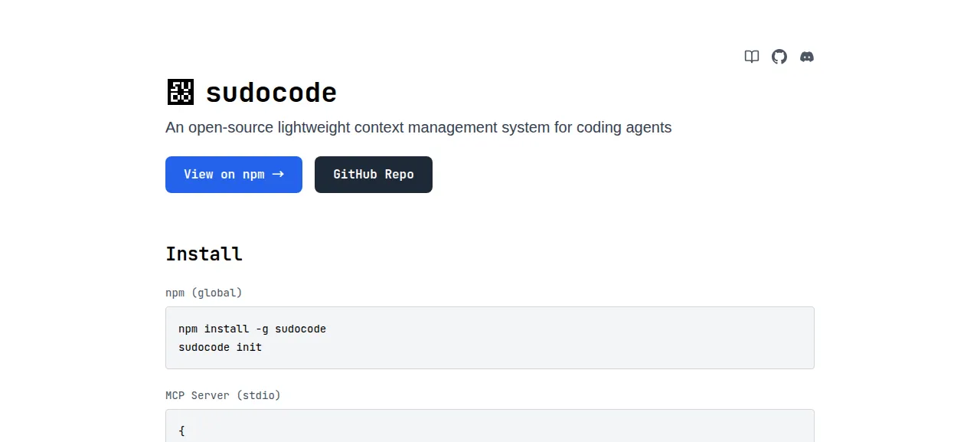Viewport: 980px width, 442px height.
Task: Click inside the npm global code block
Action: click(490, 338)
